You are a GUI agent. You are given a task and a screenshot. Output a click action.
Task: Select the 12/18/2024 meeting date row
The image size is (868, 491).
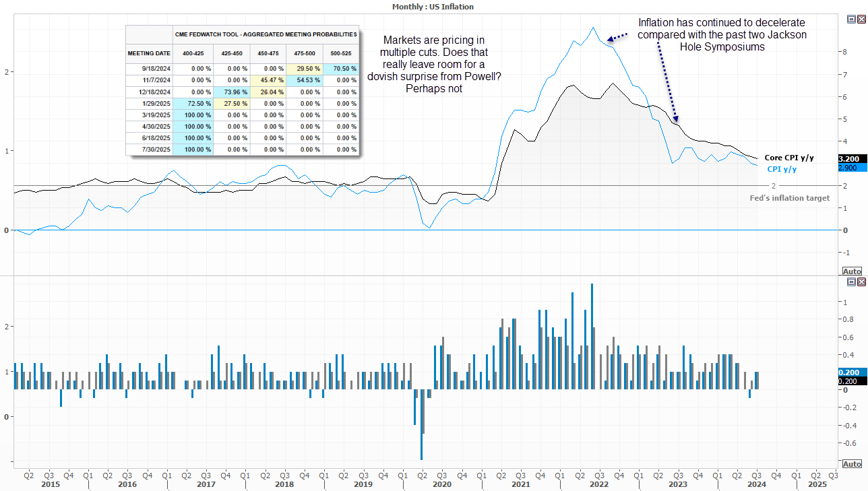(x=242, y=92)
